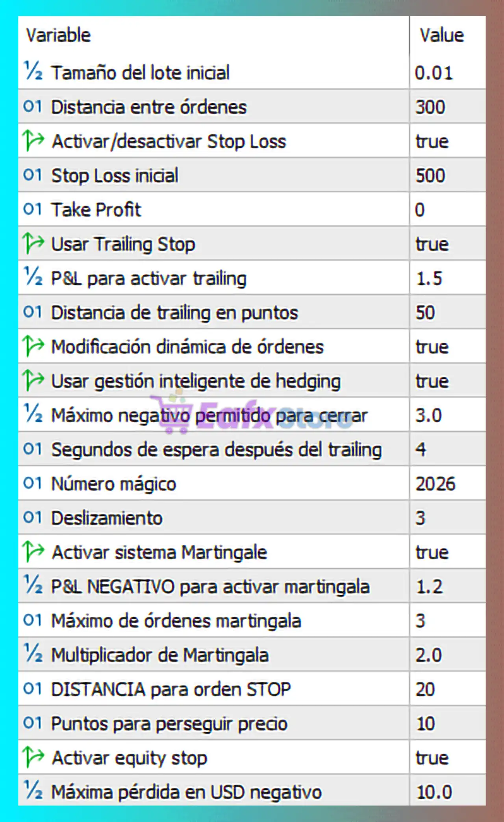Toggle the true value for Activar equity stop
Screen dimensions: 504x822
pos(432,757)
